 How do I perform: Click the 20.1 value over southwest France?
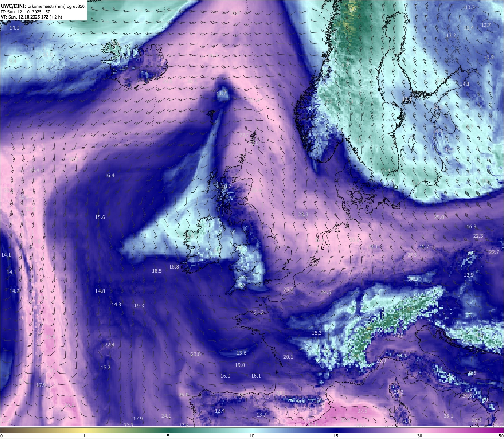click(x=288, y=357)
